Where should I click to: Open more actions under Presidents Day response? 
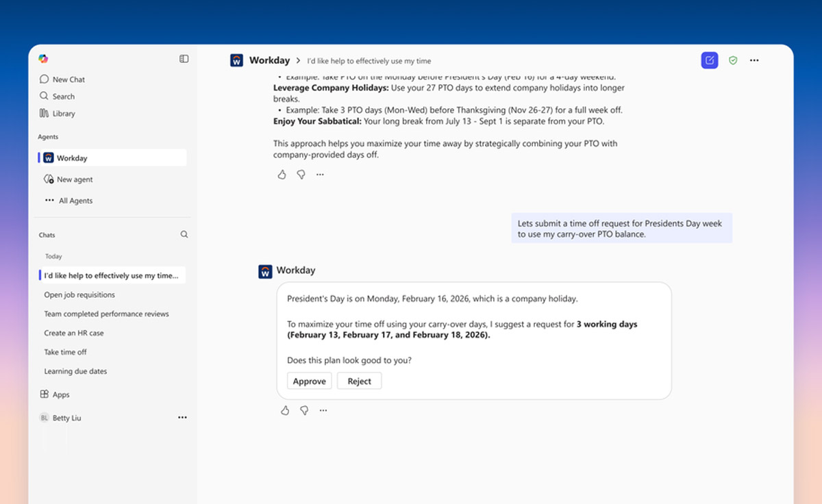(323, 410)
